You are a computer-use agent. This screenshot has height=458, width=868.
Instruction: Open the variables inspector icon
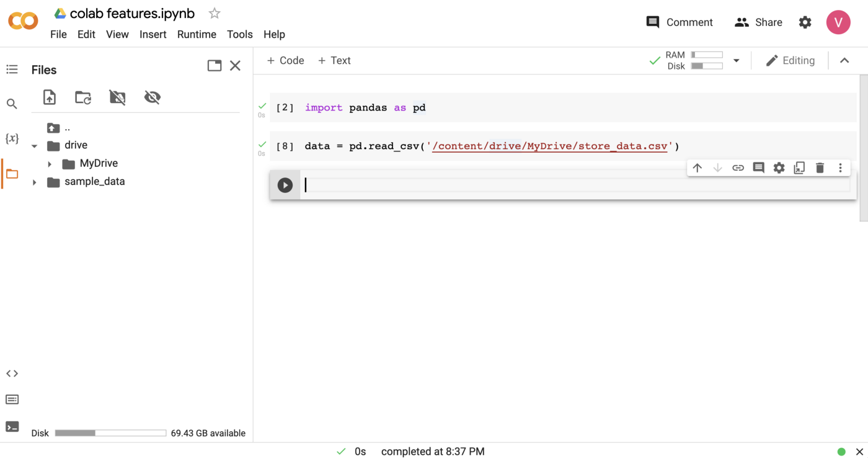[x=12, y=138]
